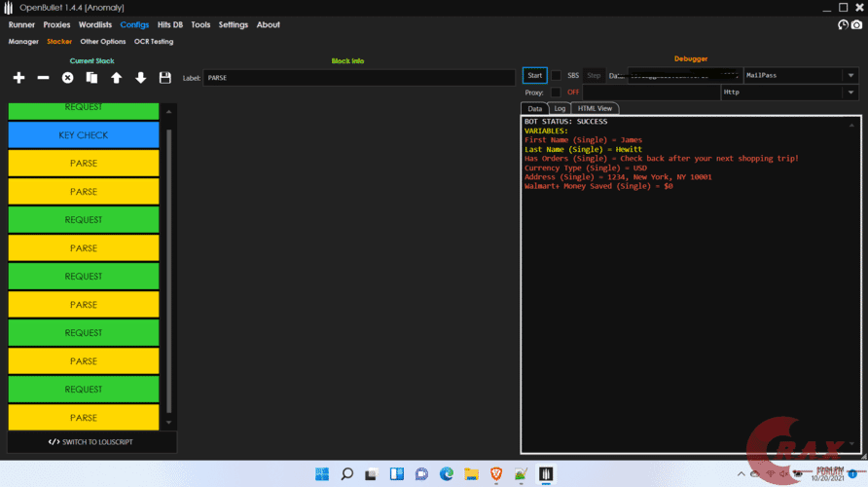Switch to the Log tab

click(x=560, y=108)
